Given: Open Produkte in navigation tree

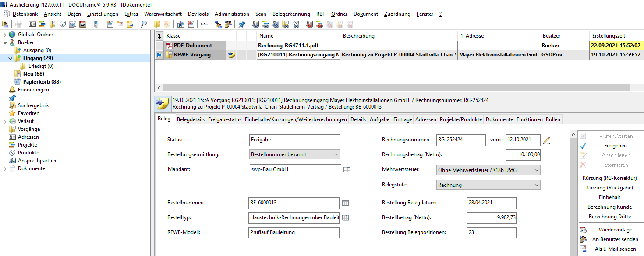Looking at the screenshot, I should 28,153.
